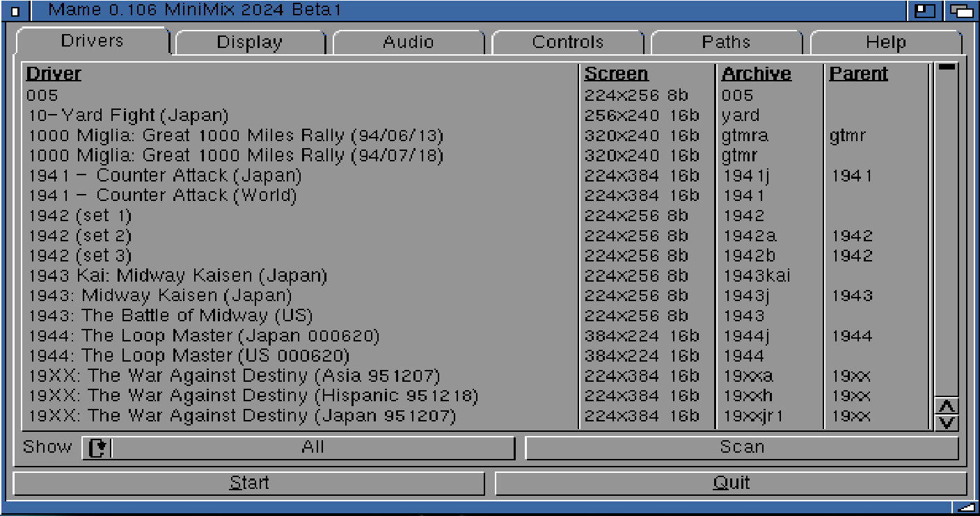Sort by the Parent column header
This screenshot has height=516, width=980.
(858, 74)
